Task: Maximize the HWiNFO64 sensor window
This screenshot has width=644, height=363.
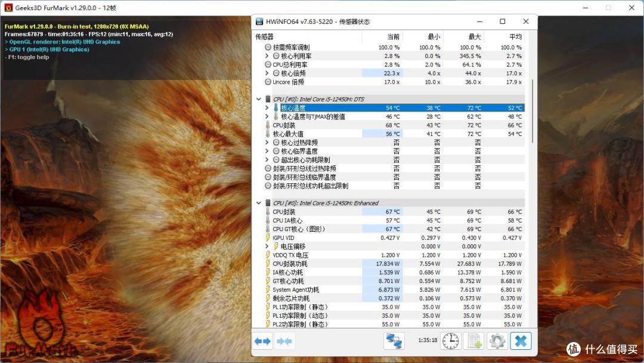Action: [x=502, y=21]
